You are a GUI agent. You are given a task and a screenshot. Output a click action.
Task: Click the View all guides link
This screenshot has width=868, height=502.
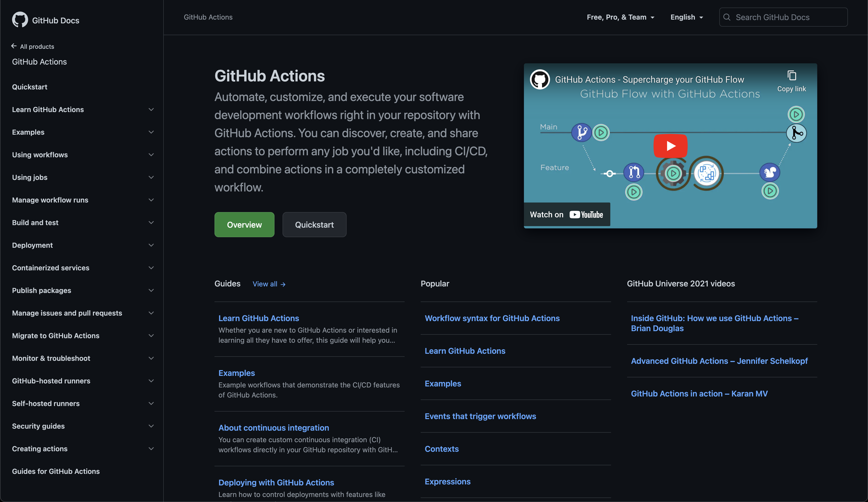click(x=269, y=284)
